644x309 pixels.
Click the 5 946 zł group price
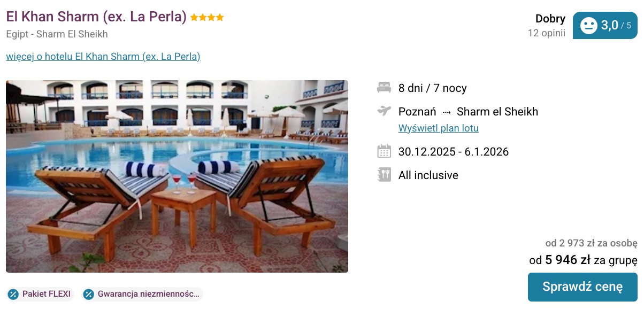tap(571, 260)
